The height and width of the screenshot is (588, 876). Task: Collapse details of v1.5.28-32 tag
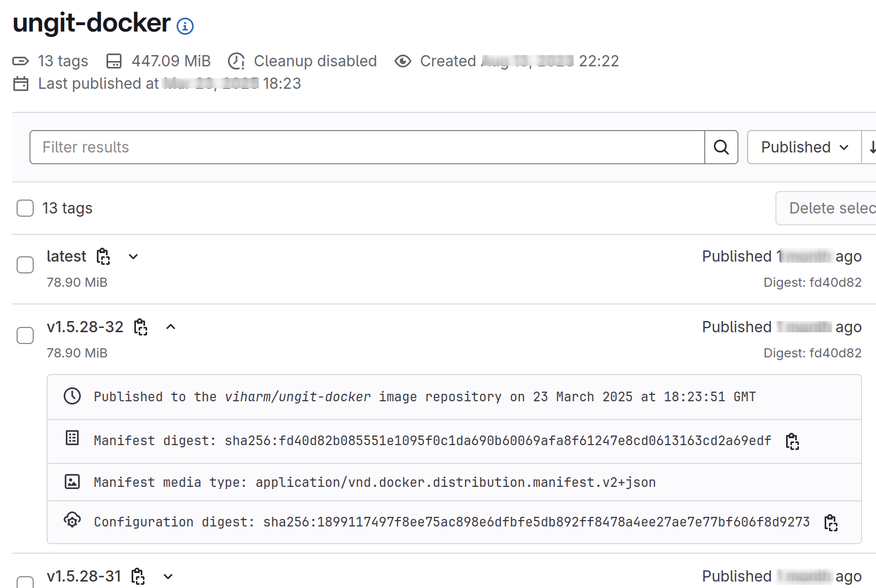click(x=171, y=327)
